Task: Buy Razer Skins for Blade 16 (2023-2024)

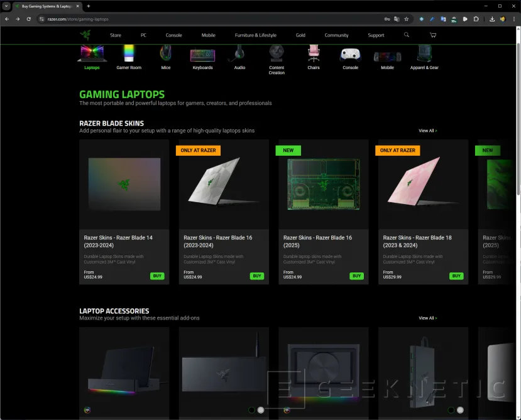Action: pos(257,276)
